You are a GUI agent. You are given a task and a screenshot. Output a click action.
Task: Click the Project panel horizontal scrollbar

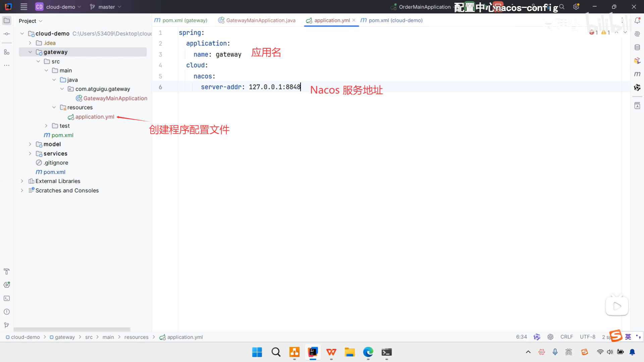(x=72, y=329)
